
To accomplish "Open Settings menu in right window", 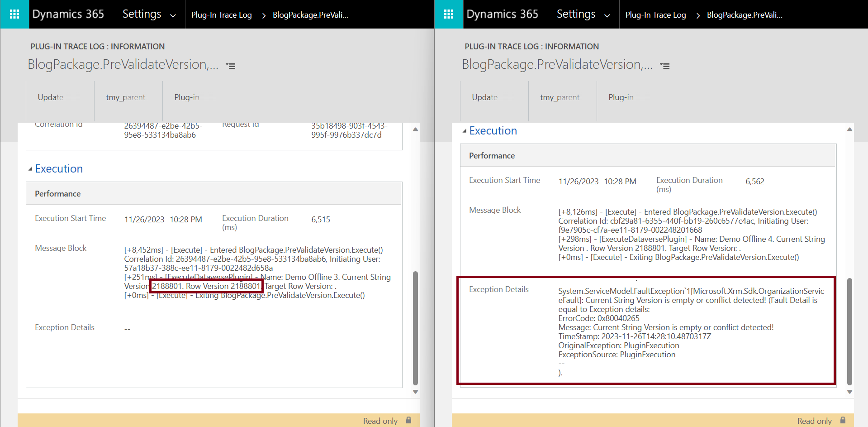I will pos(576,14).
